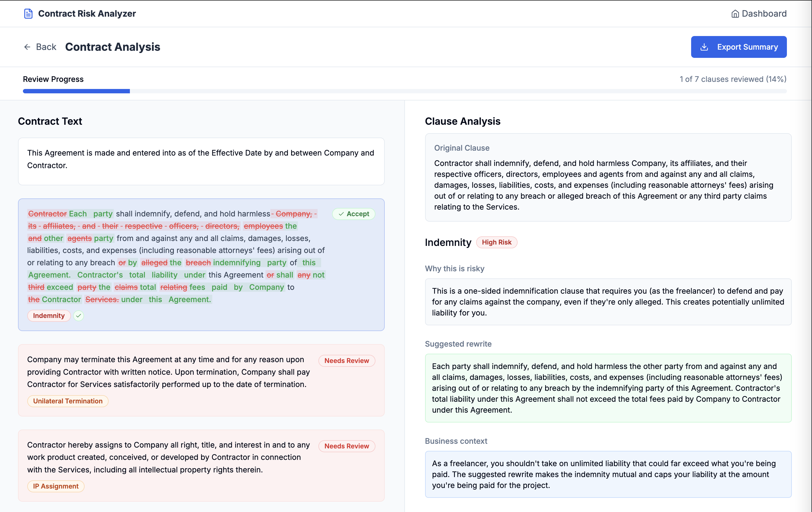Click the back arrow next to Contract Analysis
The width and height of the screenshot is (812, 512).
(x=27, y=47)
